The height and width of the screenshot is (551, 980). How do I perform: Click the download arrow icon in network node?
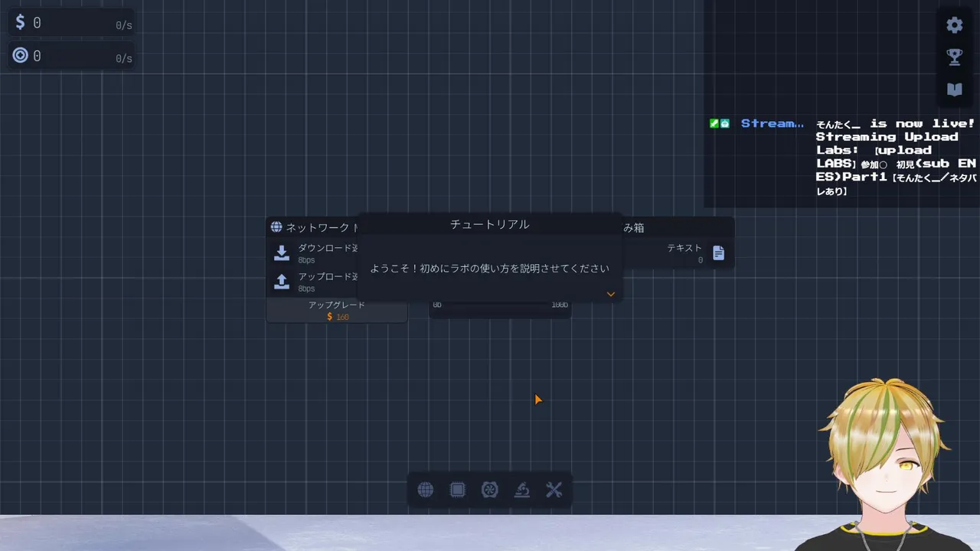click(x=282, y=253)
